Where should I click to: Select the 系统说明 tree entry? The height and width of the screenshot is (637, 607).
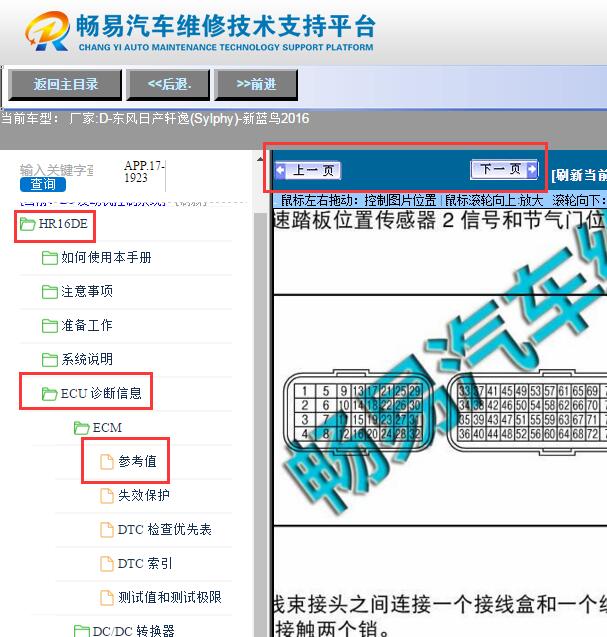pos(87,360)
